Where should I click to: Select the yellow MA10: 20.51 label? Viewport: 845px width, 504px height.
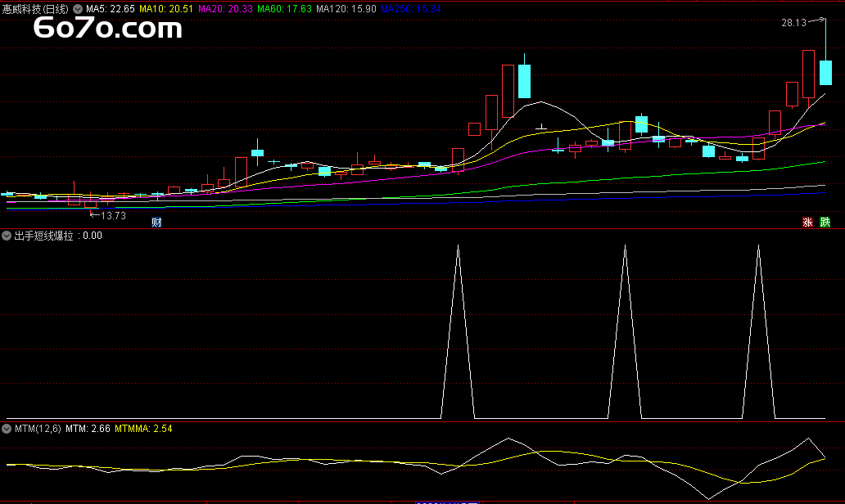point(166,8)
